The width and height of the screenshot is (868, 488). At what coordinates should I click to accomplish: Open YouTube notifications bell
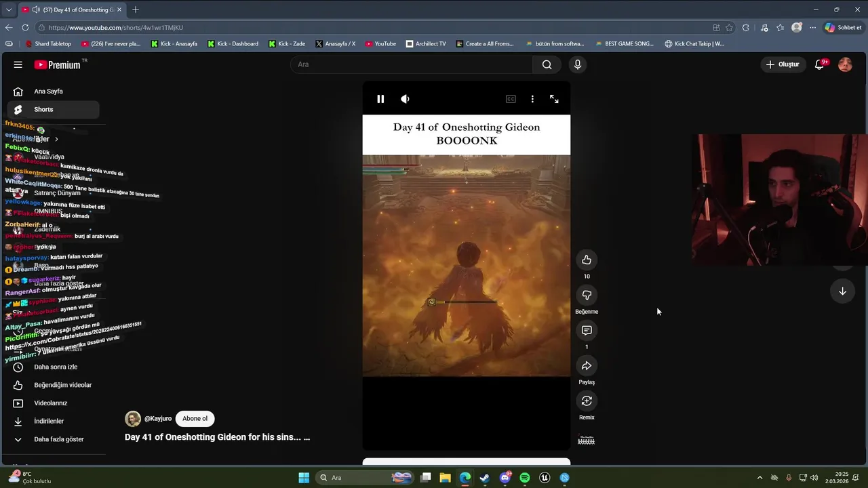(x=819, y=64)
